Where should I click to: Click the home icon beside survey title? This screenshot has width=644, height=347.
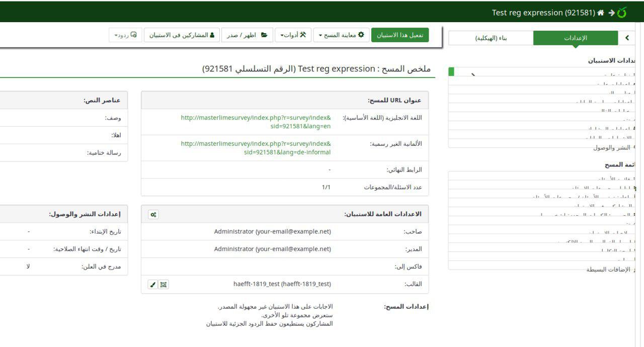[x=600, y=13]
